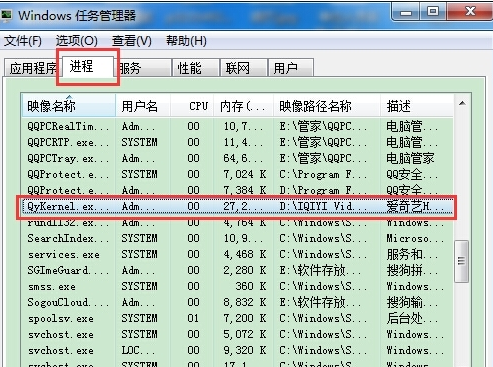Select the smss.exe process row
The height and width of the screenshot is (367, 493).
[237, 286]
